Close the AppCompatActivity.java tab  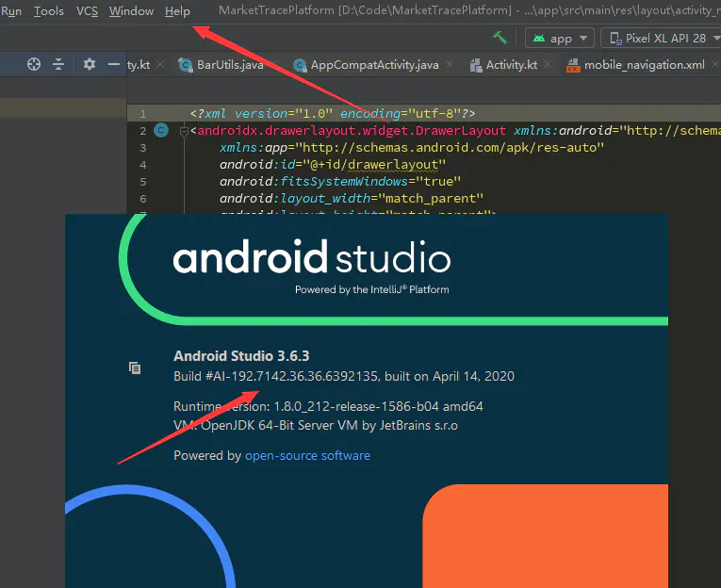coord(450,65)
